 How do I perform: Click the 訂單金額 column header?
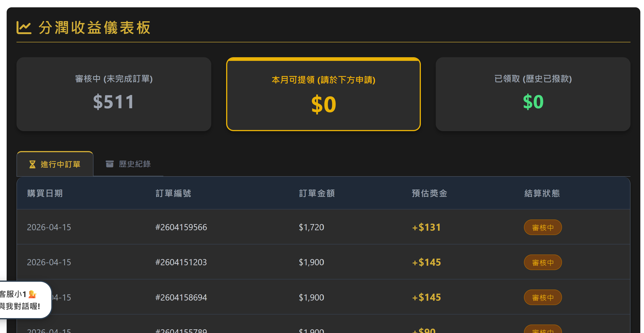pos(317,193)
